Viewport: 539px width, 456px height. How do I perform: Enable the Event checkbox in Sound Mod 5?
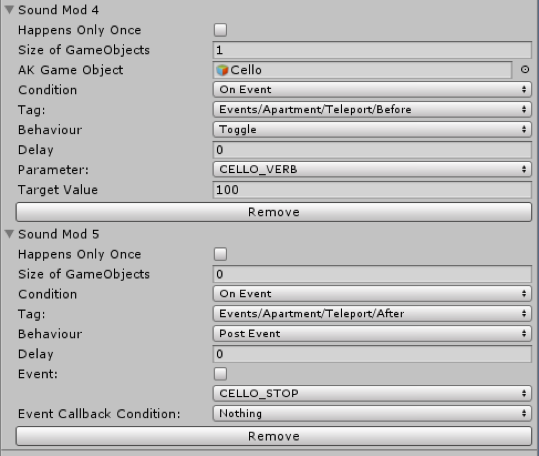(x=220, y=374)
